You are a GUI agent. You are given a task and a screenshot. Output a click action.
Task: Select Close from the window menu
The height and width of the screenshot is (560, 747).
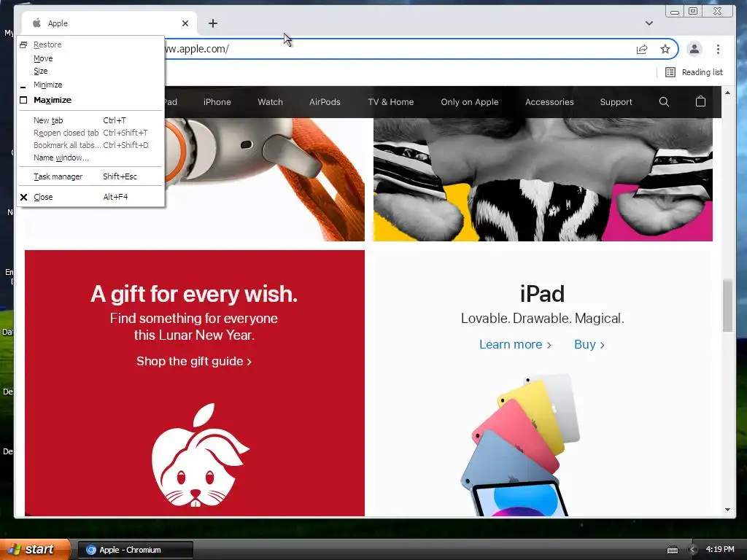tap(90, 197)
